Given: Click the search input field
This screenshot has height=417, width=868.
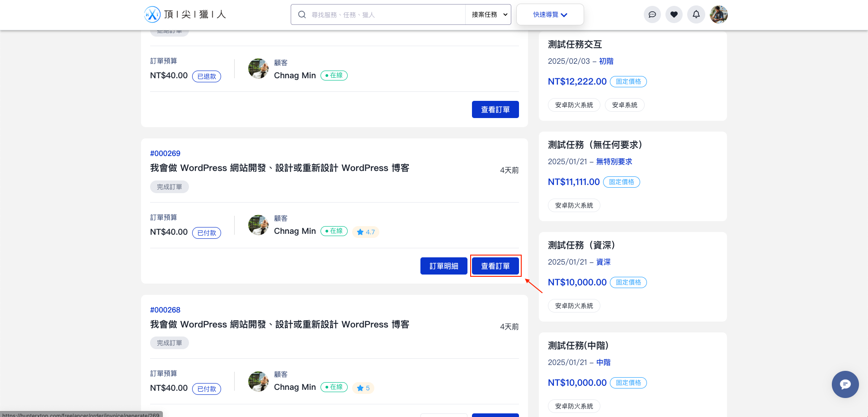Looking at the screenshot, I should tap(384, 14).
